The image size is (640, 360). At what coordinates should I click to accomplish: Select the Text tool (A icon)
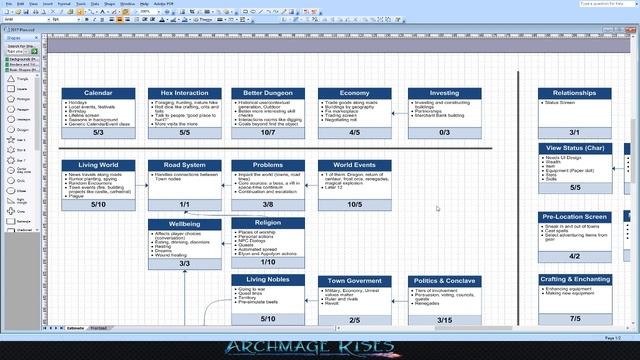tap(102, 12)
